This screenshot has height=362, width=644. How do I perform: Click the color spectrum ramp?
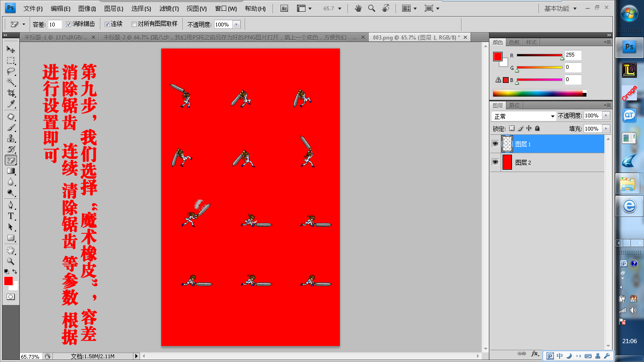click(x=539, y=93)
